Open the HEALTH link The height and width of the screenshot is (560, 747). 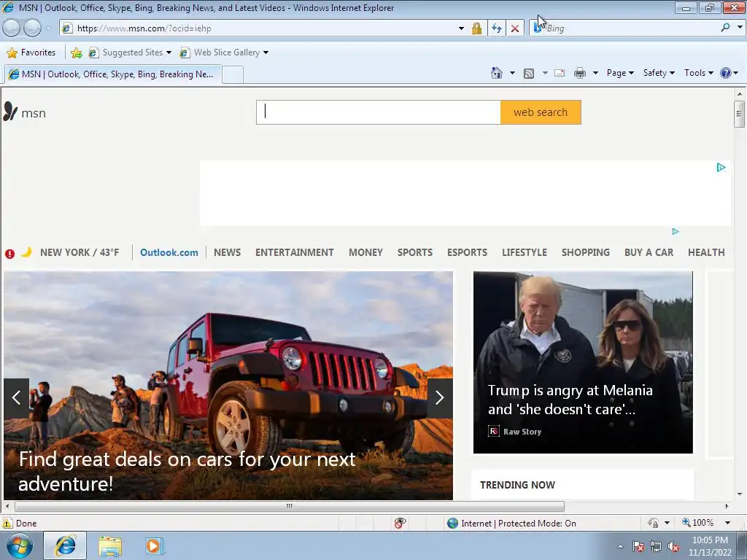tap(706, 252)
